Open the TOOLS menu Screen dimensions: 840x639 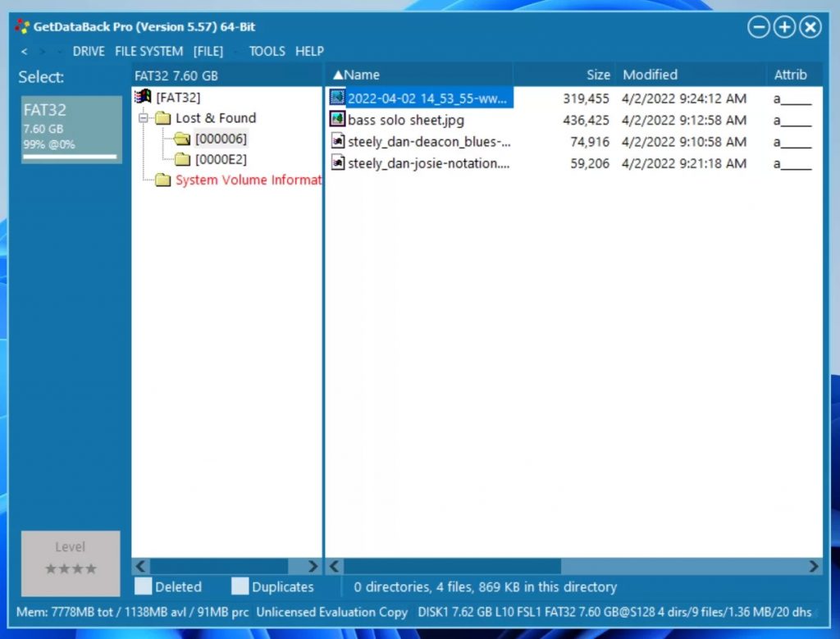pyautogui.click(x=267, y=51)
